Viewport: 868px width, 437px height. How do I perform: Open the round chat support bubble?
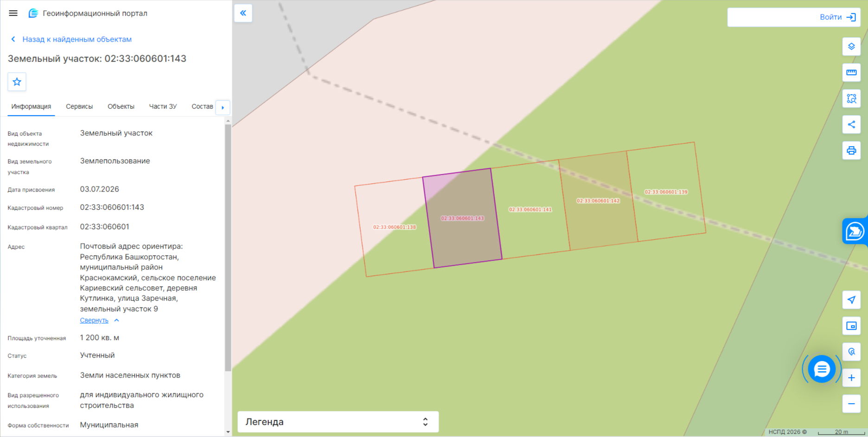(x=822, y=369)
